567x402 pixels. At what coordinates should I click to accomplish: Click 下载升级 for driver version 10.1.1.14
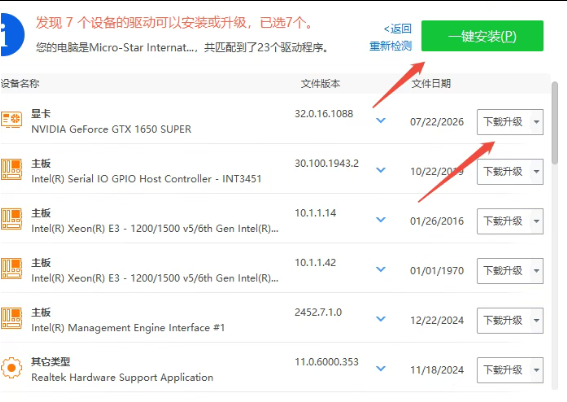[x=503, y=221]
